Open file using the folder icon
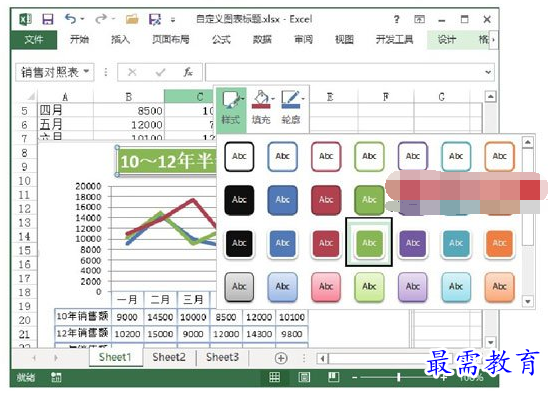548x394 pixels. [132, 19]
